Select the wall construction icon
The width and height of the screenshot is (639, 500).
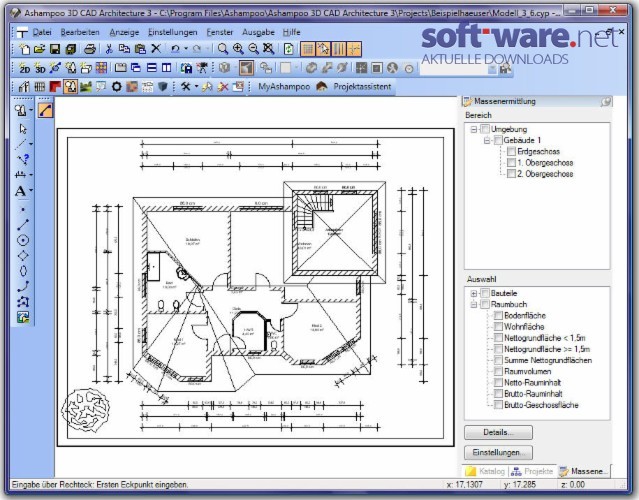pos(24,86)
